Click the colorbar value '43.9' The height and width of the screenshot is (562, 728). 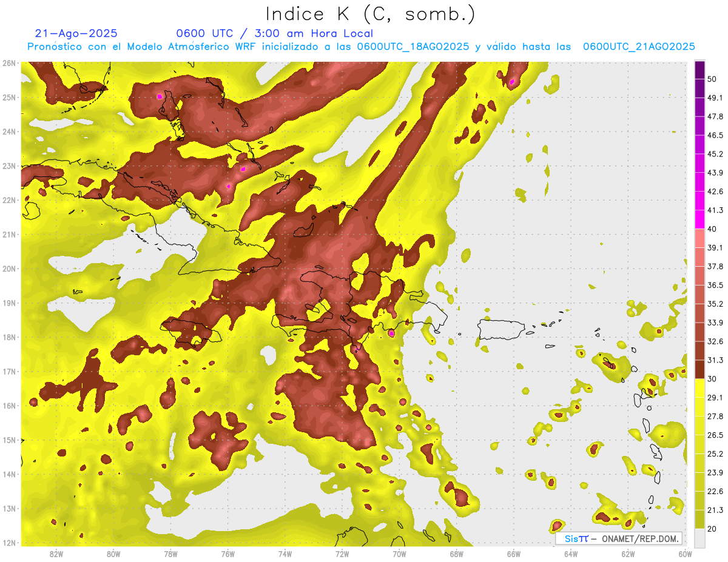715,173
